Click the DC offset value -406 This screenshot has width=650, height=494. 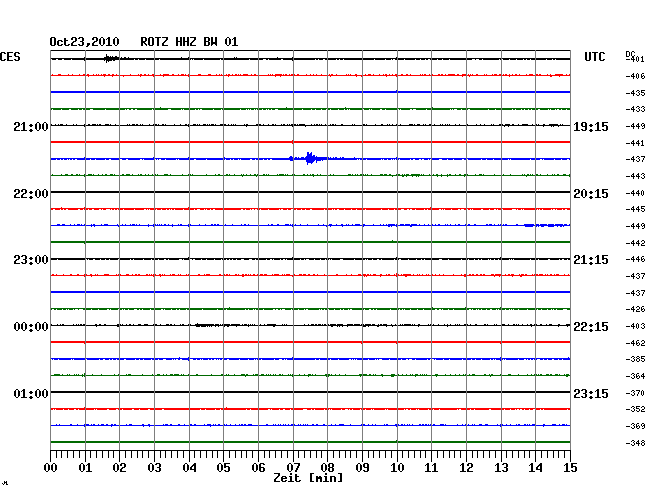[635, 76]
